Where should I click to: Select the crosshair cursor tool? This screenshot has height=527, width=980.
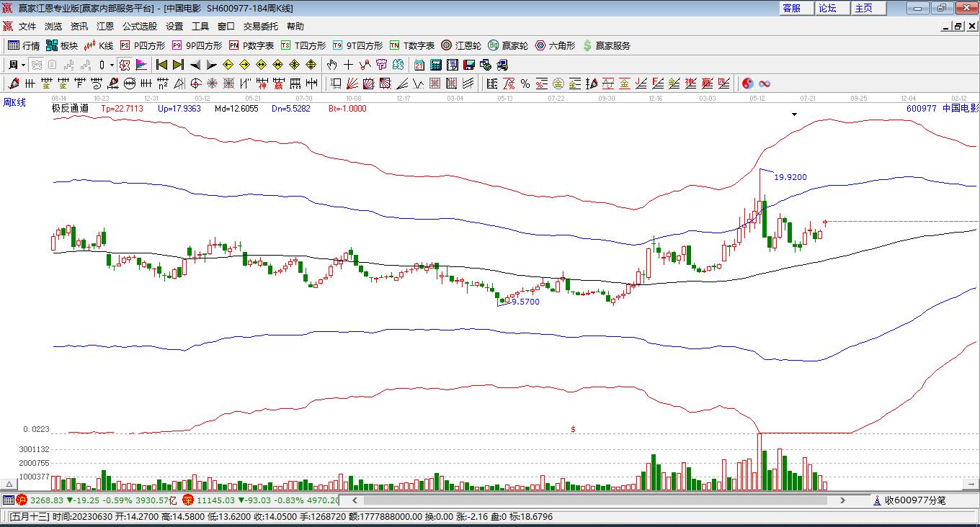tap(349, 65)
